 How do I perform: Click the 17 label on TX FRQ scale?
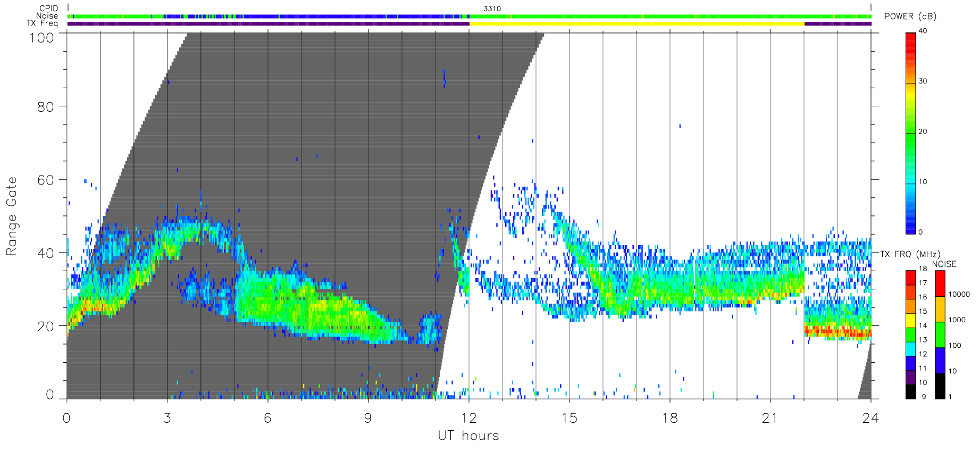923,283
